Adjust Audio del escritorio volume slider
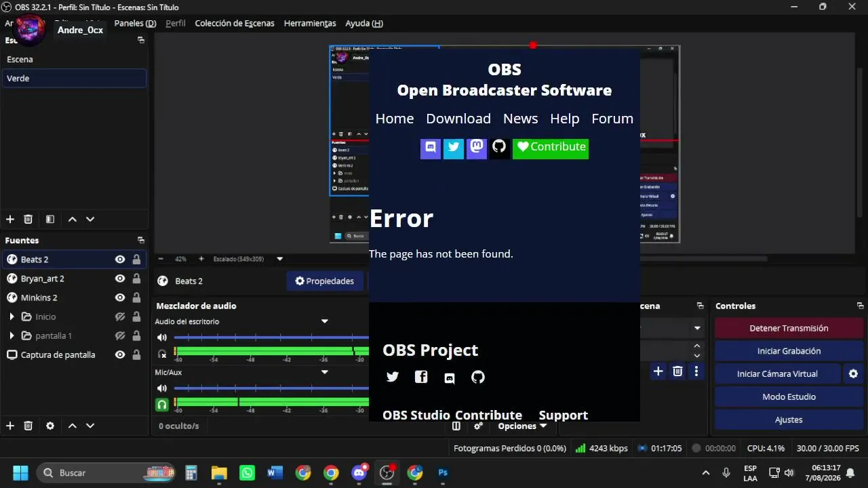The width and height of the screenshot is (868, 488). click(x=271, y=338)
